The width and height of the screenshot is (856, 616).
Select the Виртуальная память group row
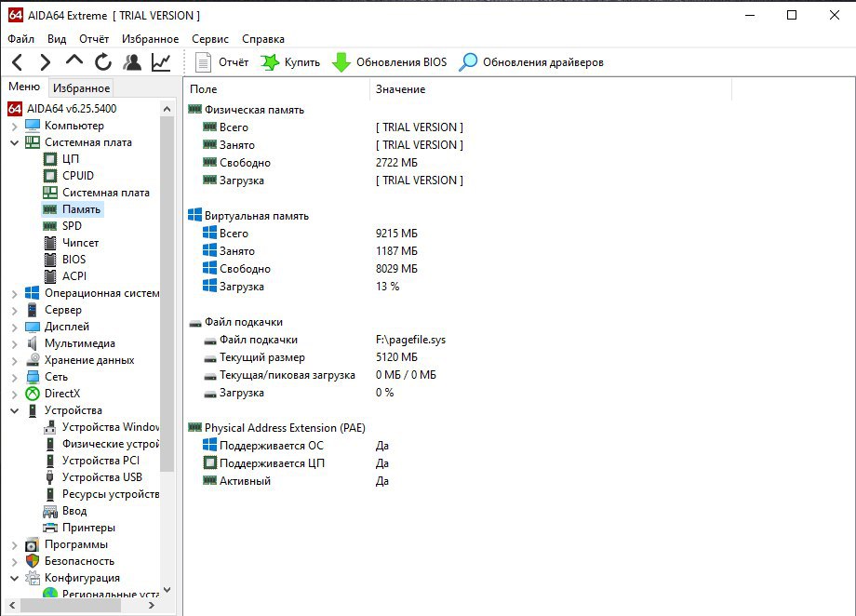tap(248, 216)
